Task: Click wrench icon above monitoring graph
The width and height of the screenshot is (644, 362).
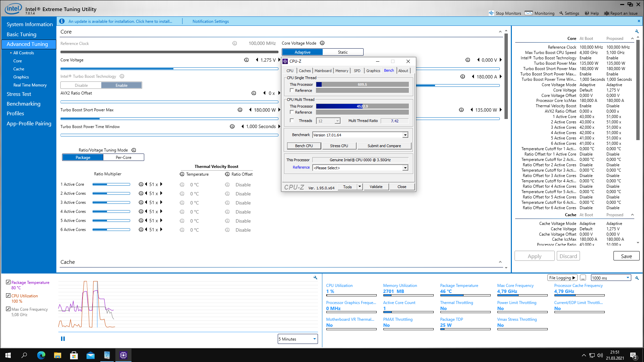Action: 315,278
